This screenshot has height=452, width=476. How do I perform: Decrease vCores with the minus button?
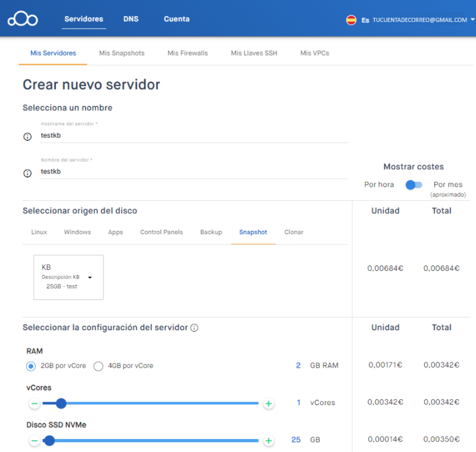click(34, 403)
